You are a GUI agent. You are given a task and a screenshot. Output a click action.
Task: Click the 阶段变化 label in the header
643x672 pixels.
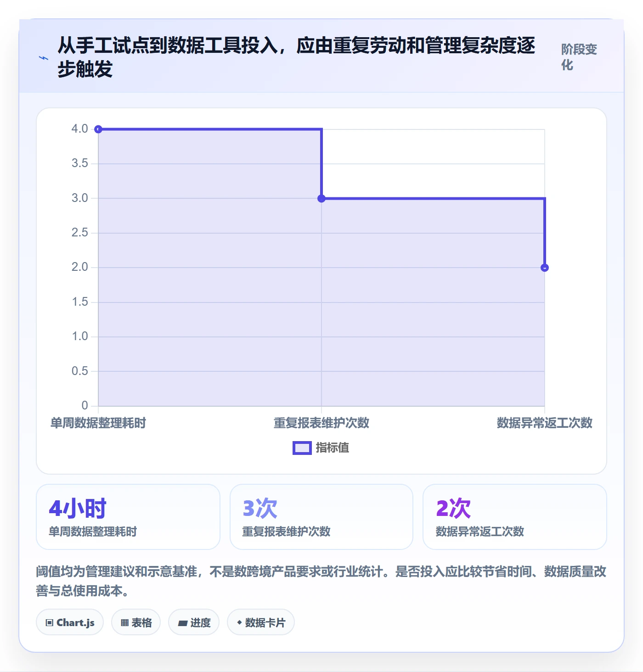click(579, 57)
